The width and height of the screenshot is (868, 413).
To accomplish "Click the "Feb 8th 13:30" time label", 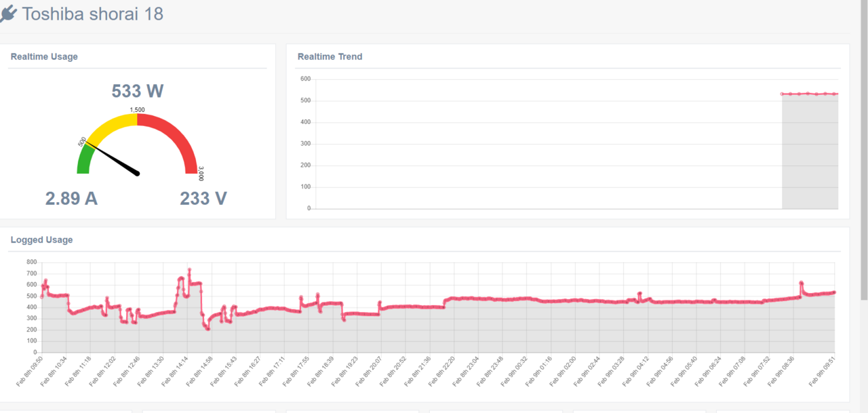I will pyautogui.click(x=151, y=372).
